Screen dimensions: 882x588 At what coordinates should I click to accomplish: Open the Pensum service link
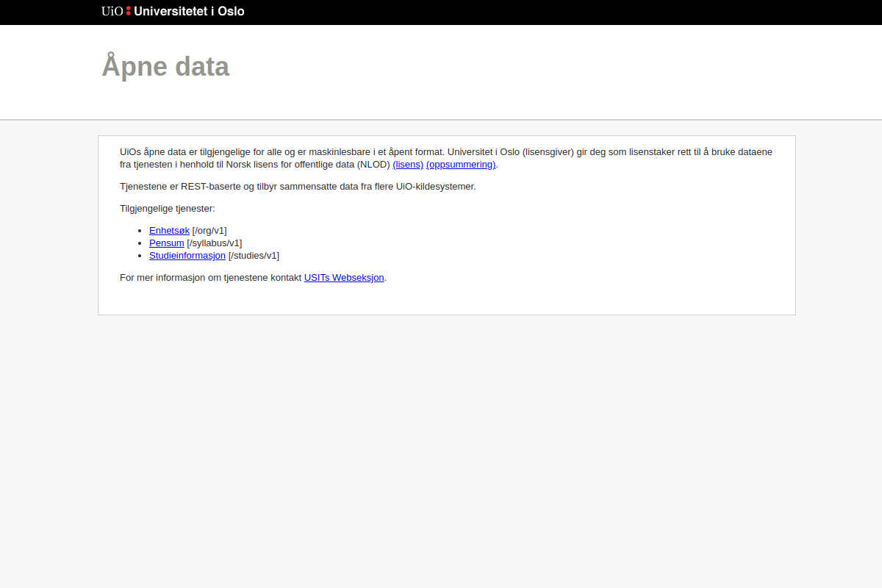[167, 243]
